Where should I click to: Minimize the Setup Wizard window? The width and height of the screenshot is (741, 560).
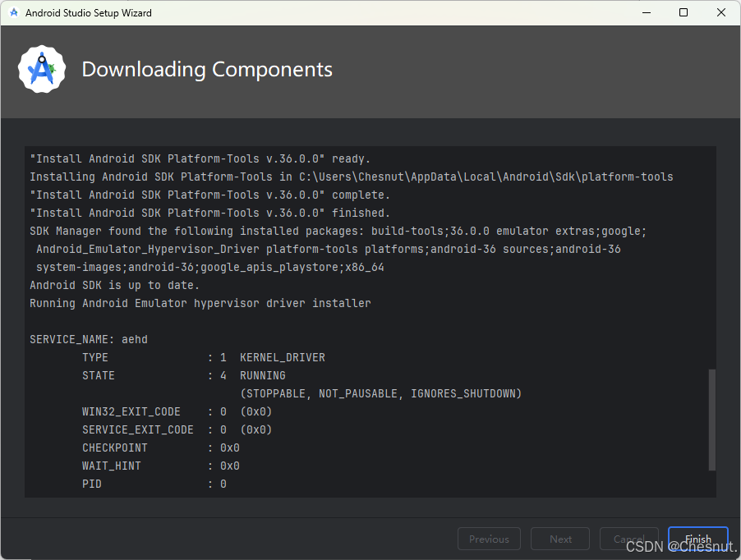[647, 13]
